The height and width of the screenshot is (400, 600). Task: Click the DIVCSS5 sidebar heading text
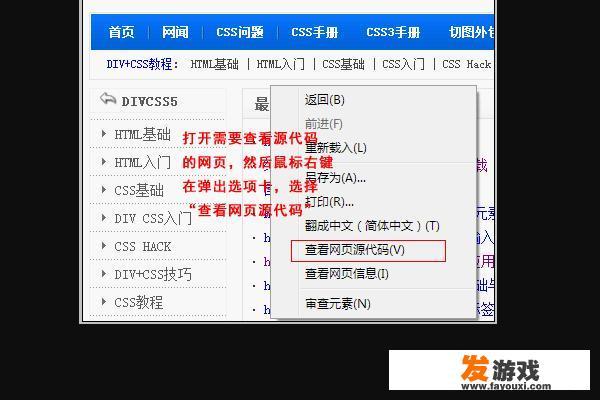click(150, 102)
